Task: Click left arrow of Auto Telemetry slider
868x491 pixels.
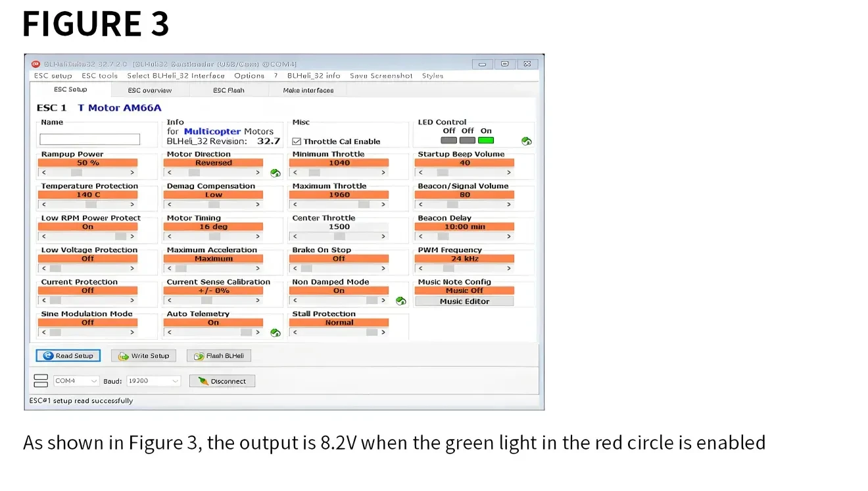Action: (170, 332)
